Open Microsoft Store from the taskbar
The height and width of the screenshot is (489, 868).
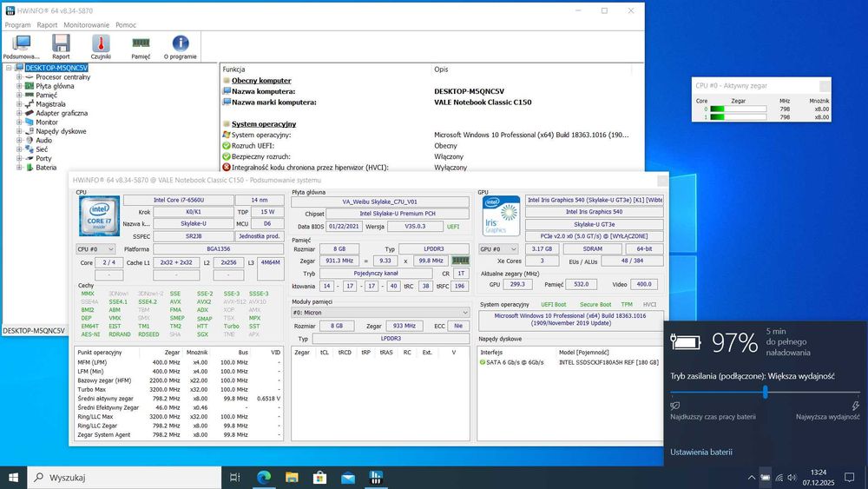pyautogui.click(x=319, y=478)
